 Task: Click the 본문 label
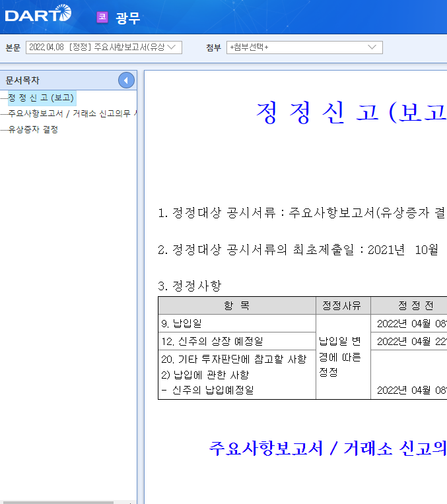click(13, 47)
